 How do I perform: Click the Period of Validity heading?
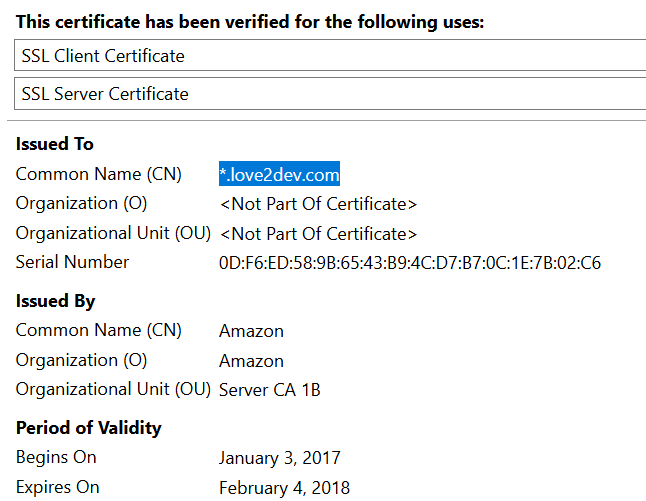point(88,428)
